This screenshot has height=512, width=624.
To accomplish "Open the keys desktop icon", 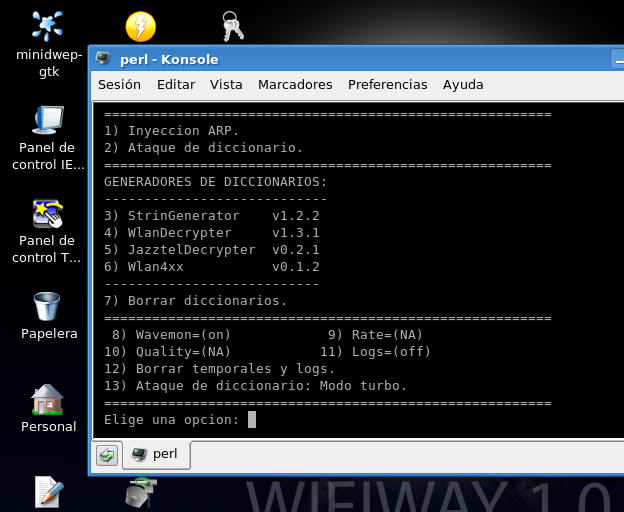I will [232, 26].
